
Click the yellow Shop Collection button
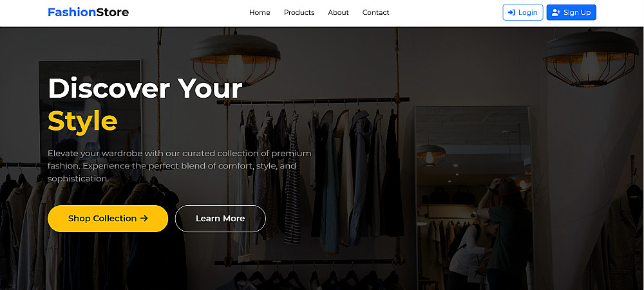pos(108,218)
